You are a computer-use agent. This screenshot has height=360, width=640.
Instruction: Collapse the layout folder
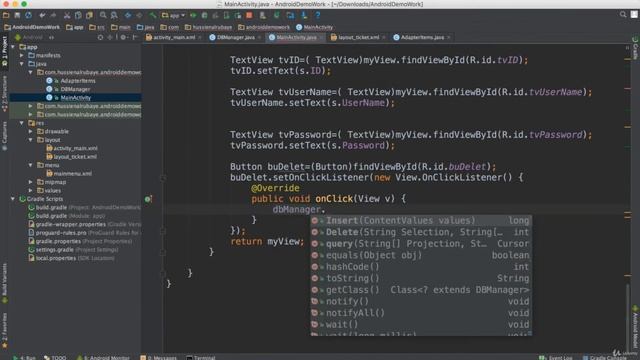coord(31,140)
